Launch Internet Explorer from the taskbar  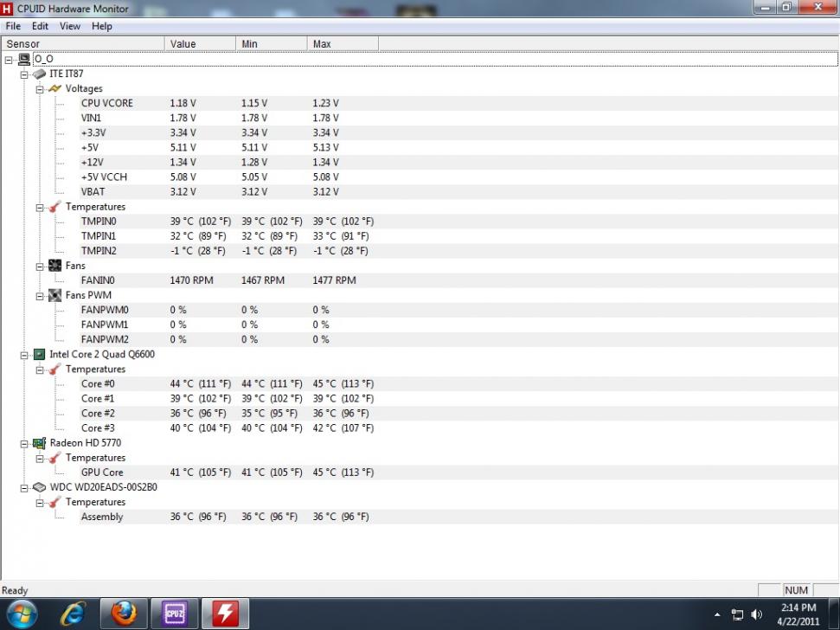(x=73, y=614)
